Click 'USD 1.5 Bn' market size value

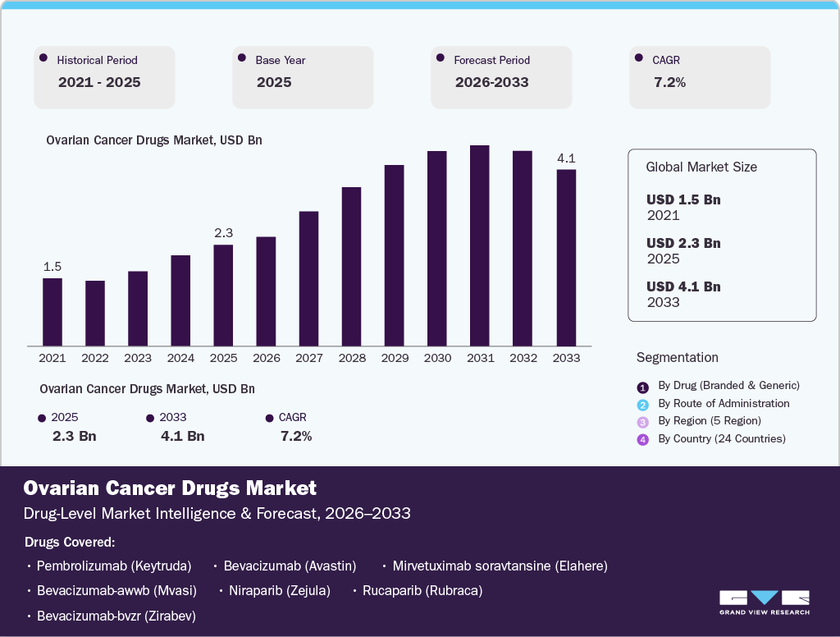pos(683,200)
